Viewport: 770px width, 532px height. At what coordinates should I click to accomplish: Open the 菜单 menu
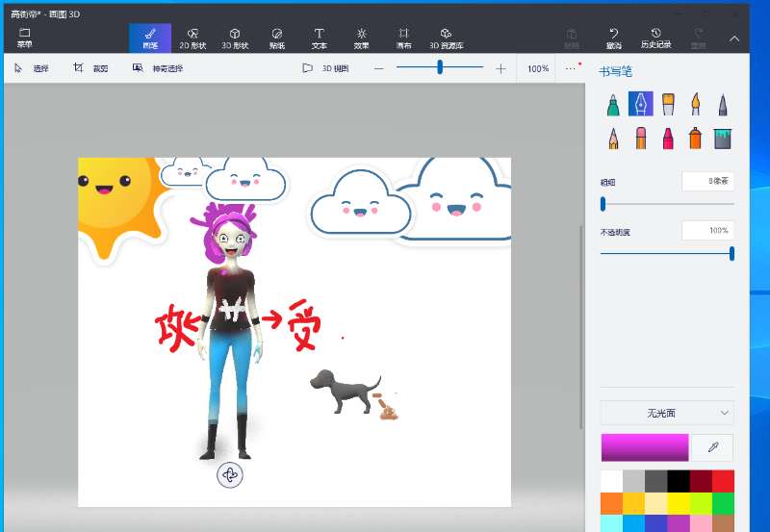tap(24, 38)
